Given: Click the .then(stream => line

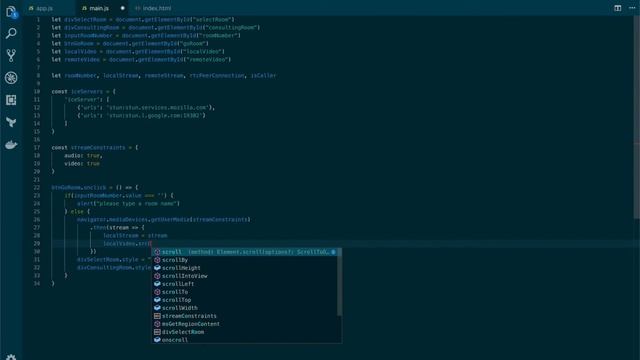Looking at the screenshot, I should [x=117, y=228].
